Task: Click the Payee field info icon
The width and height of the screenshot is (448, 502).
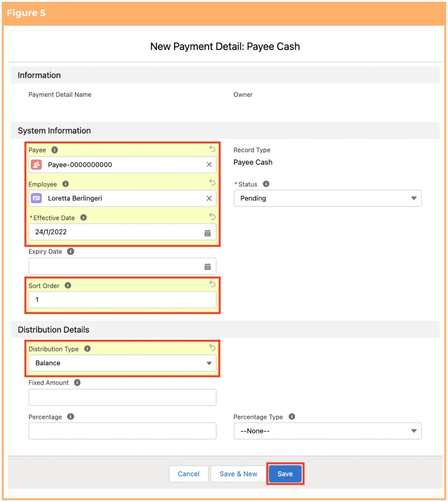Action: click(55, 150)
